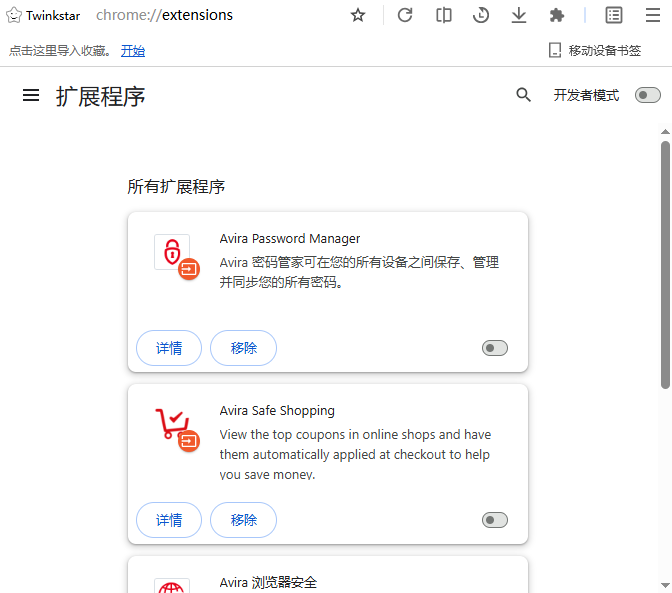Viewport: 672px width, 593px height.
Task: Search extensions with the magnifier icon
Action: [523, 95]
